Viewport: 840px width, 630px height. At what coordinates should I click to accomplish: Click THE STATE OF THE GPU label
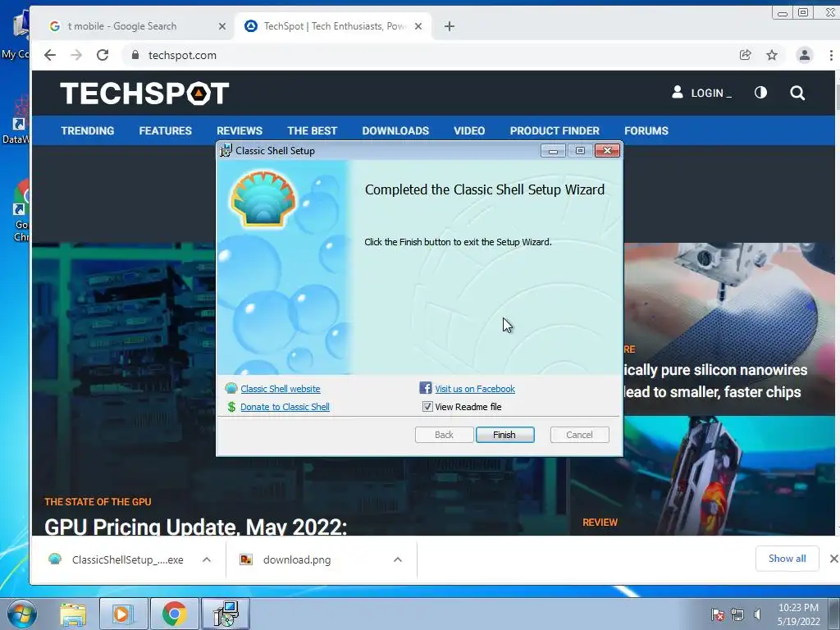(x=98, y=502)
